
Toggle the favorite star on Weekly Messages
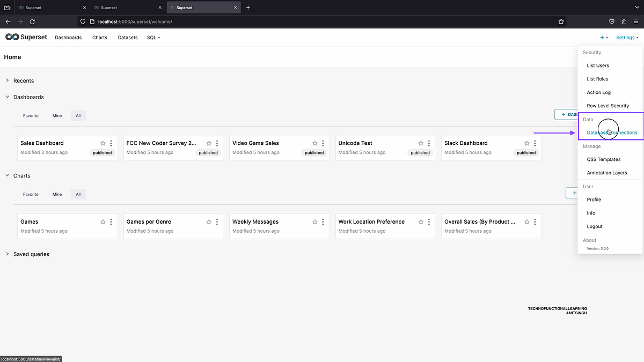click(x=314, y=221)
